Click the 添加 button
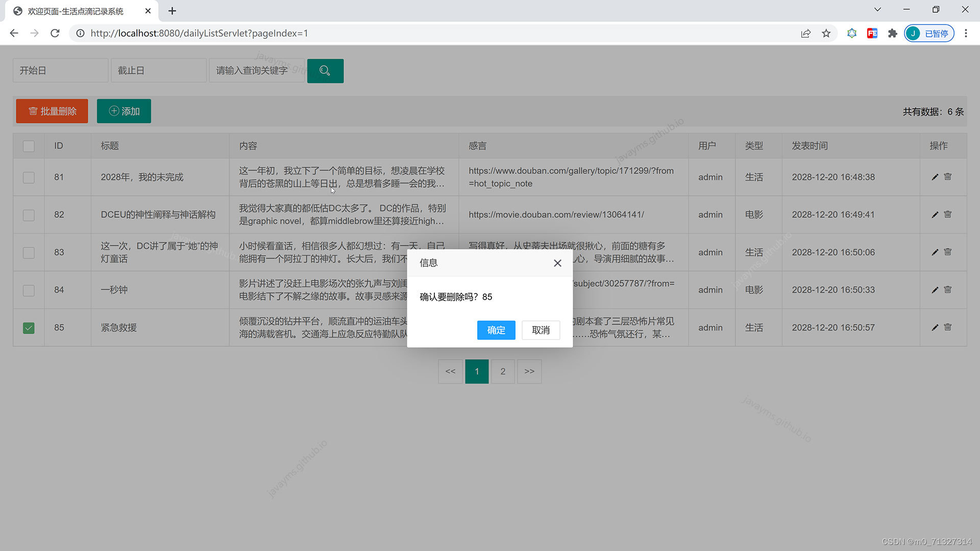 [124, 111]
